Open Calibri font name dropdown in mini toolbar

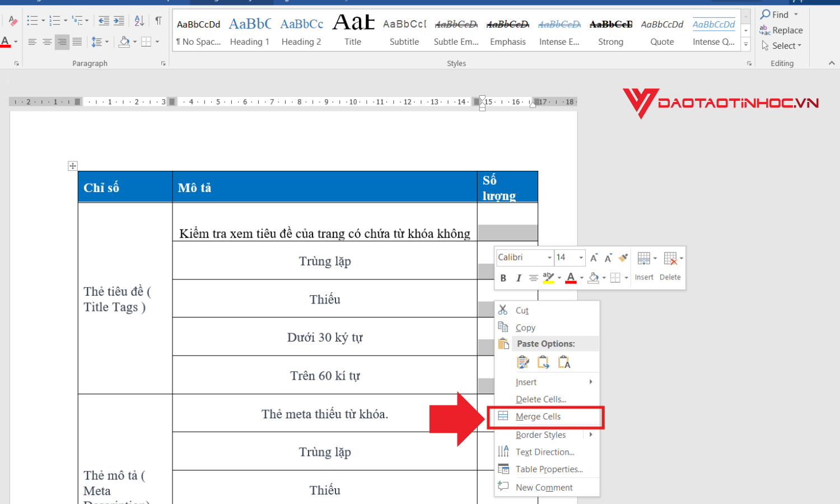click(x=549, y=258)
